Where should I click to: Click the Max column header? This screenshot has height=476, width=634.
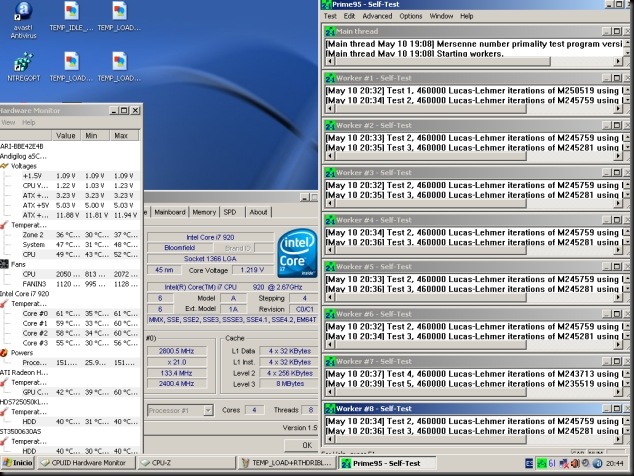click(125, 135)
